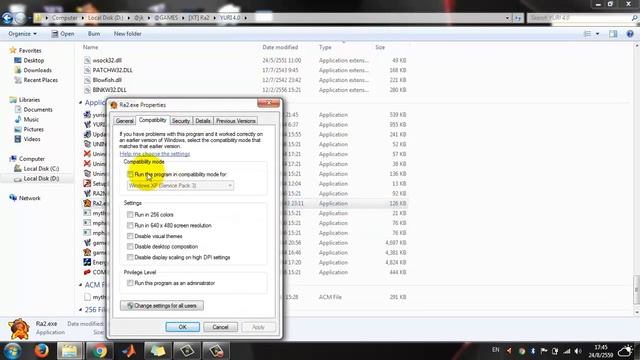This screenshot has height=360, width=640.
Task: Click the PATCHW32.DLL file icon
Action: tap(87, 70)
